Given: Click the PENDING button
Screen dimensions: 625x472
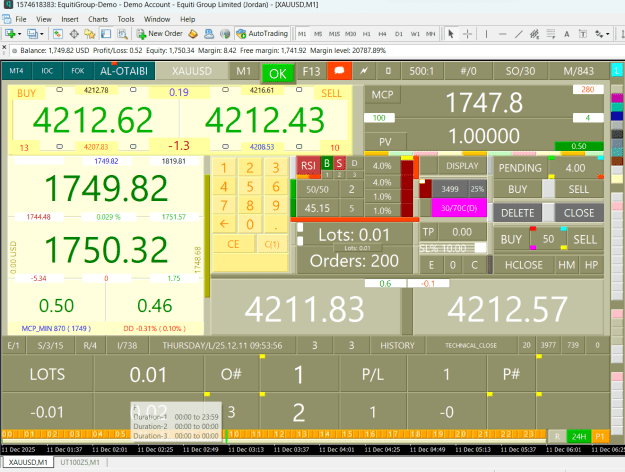Looking at the screenshot, I should [520, 168].
